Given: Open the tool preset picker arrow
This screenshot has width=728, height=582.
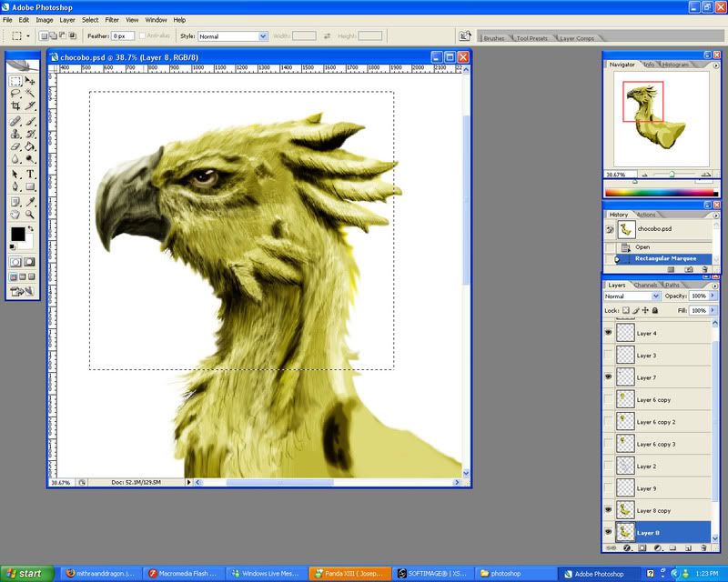Looking at the screenshot, I should [28, 36].
